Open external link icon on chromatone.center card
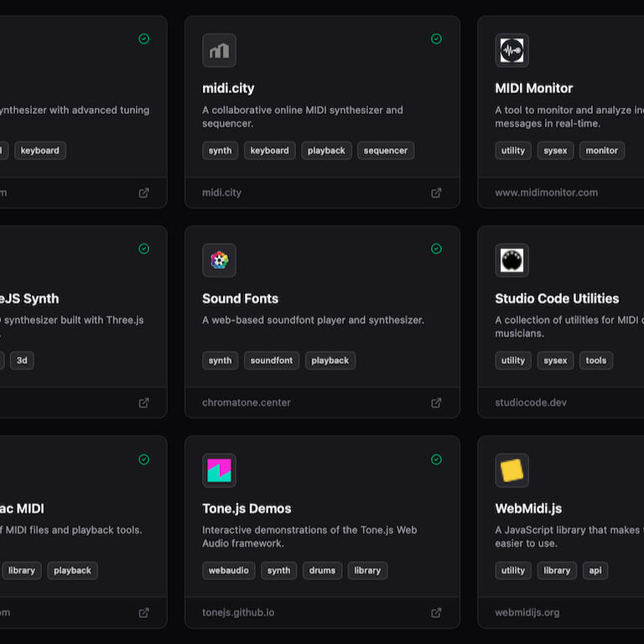This screenshot has width=644, height=644. (x=436, y=402)
